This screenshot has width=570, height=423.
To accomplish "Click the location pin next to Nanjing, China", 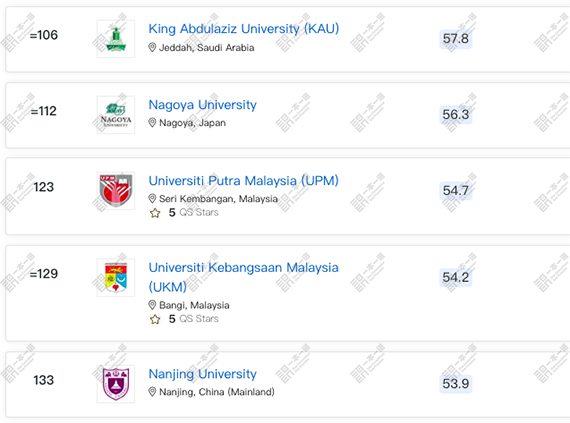I will pos(152,392).
